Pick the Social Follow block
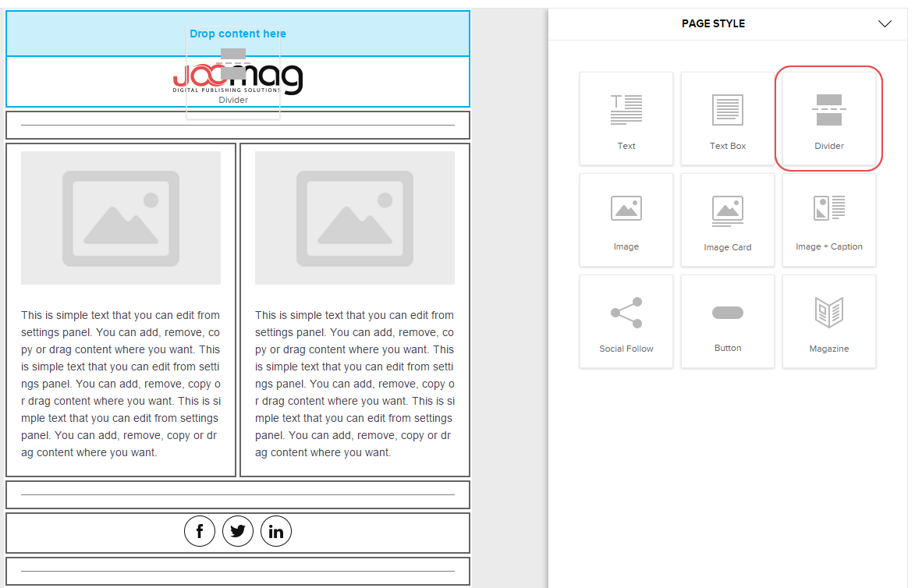The height and width of the screenshot is (588, 915). (x=626, y=321)
